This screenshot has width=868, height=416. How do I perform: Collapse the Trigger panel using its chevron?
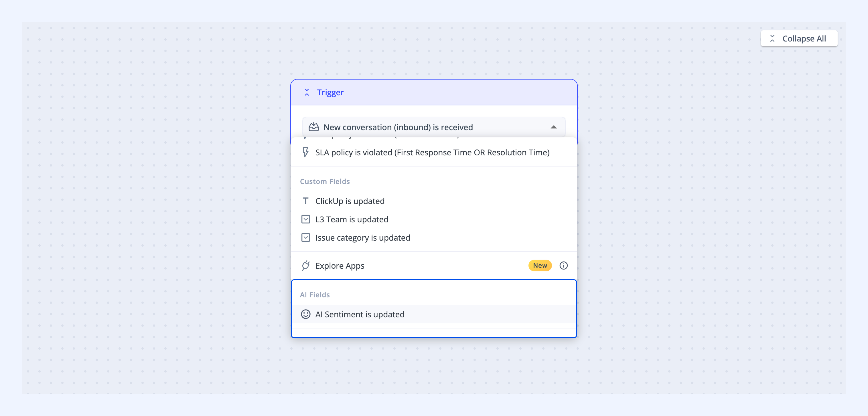coord(307,92)
